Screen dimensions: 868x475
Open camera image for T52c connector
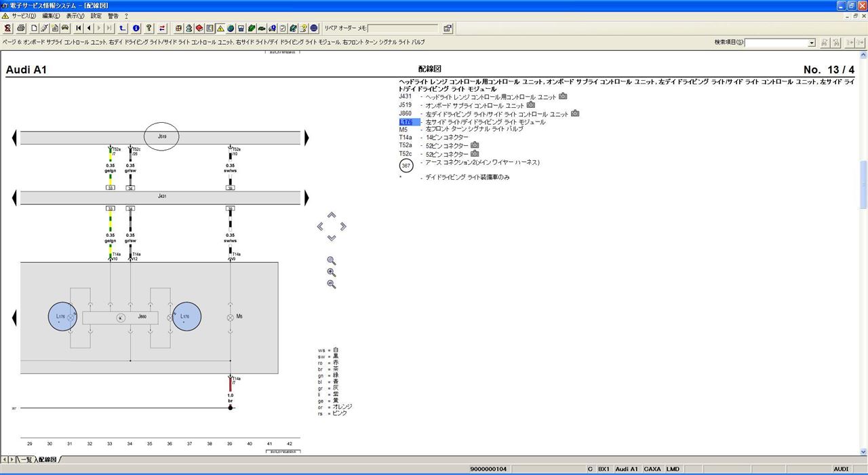point(475,154)
